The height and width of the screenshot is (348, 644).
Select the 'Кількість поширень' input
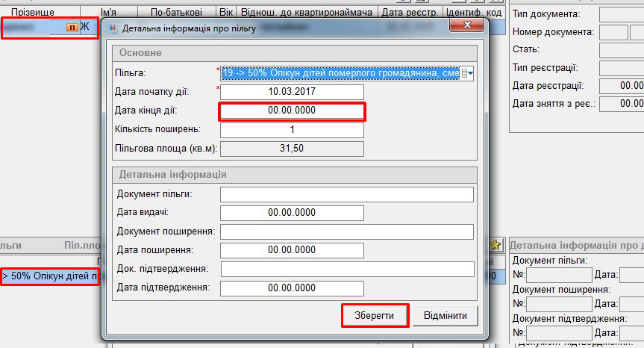pyautogui.click(x=292, y=130)
